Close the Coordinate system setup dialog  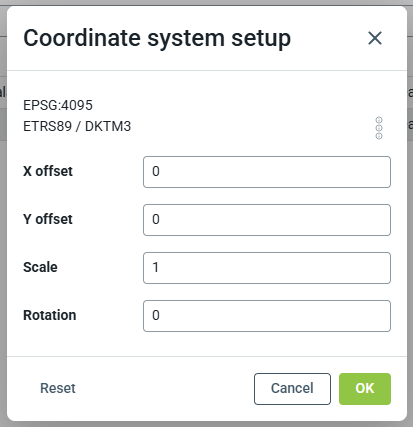coord(375,38)
